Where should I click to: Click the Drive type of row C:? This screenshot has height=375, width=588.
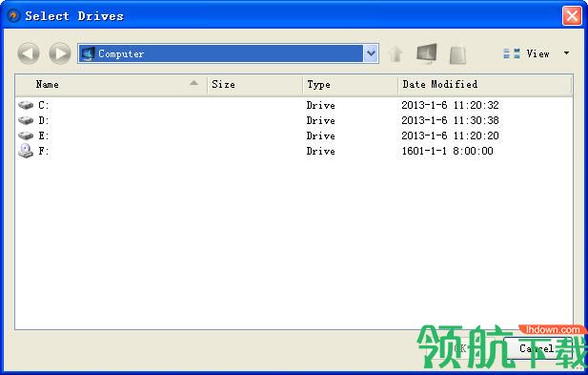point(320,105)
